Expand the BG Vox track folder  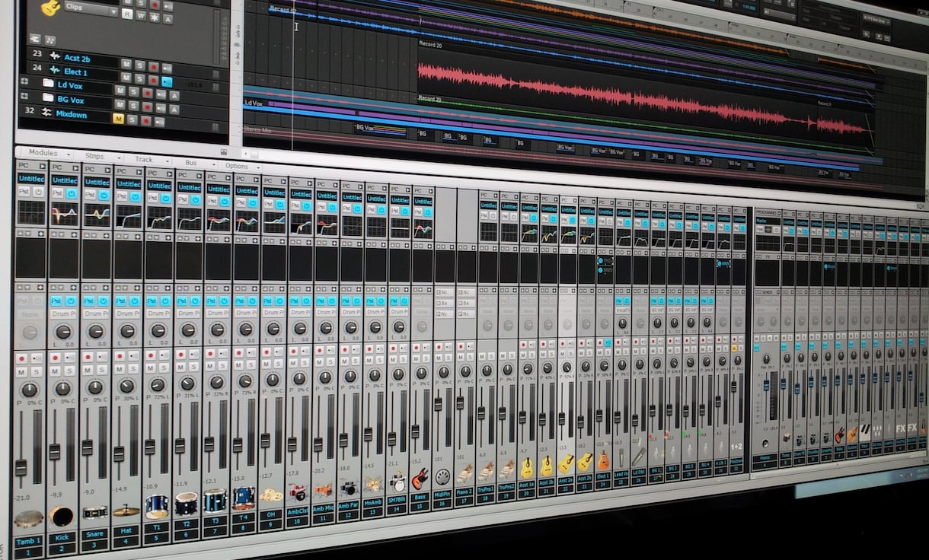(x=24, y=97)
